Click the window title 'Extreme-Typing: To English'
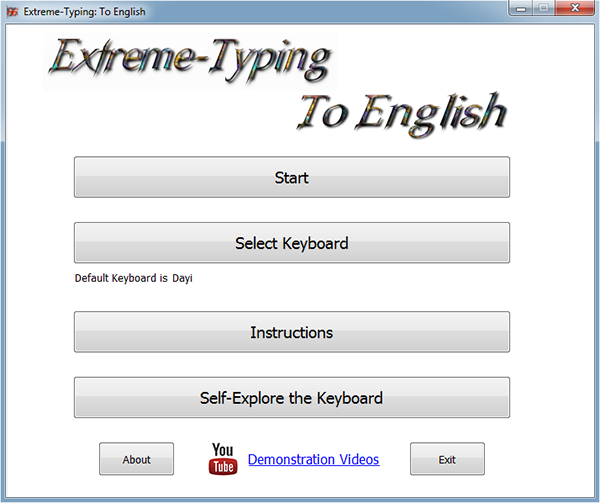 [85, 12]
